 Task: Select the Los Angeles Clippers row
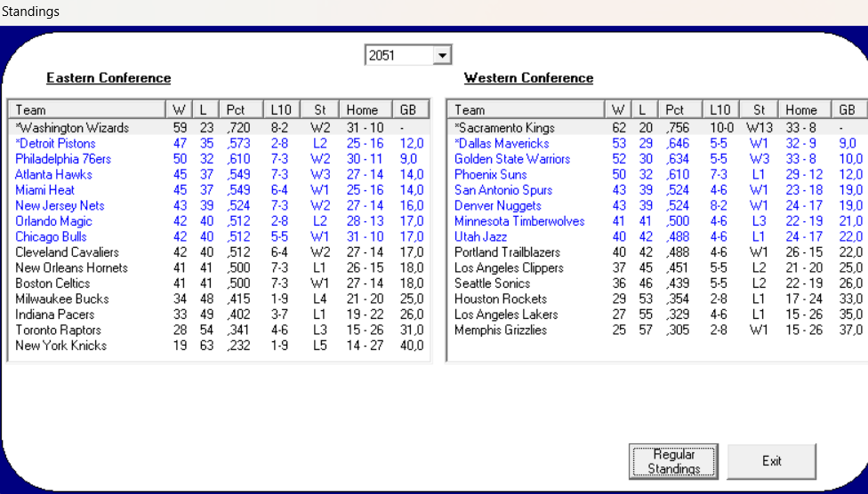point(658,267)
